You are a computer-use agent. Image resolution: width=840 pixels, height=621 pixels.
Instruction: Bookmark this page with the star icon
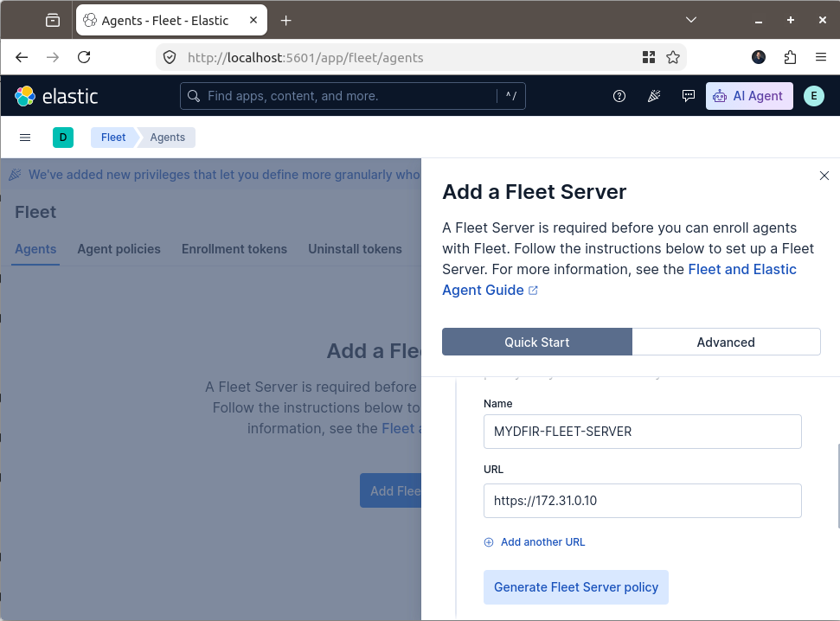coord(673,57)
